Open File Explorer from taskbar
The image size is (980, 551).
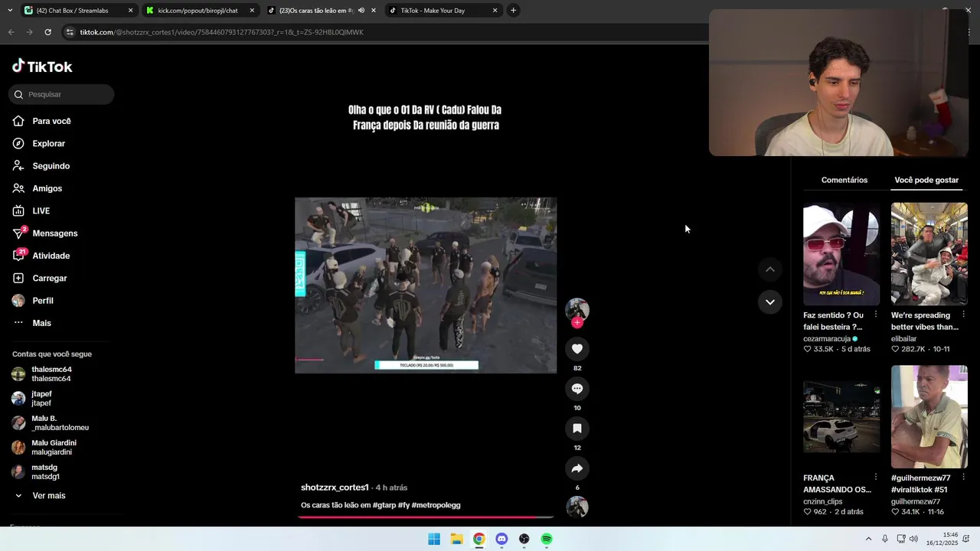click(x=456, y=539)
